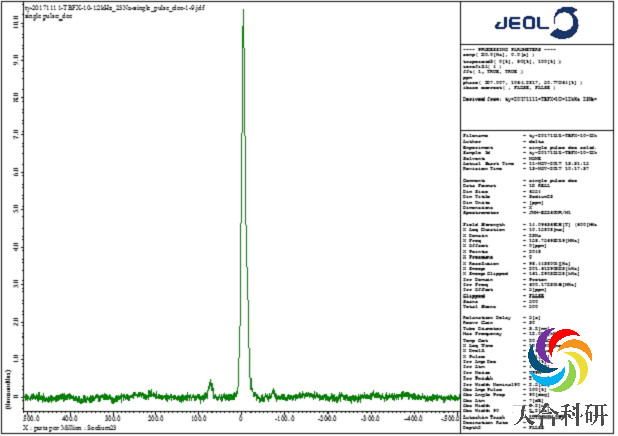The image size is (618, 436).
Task: Click the 10.0 tick on the vertical axis
Action: [x=13, y=20]
